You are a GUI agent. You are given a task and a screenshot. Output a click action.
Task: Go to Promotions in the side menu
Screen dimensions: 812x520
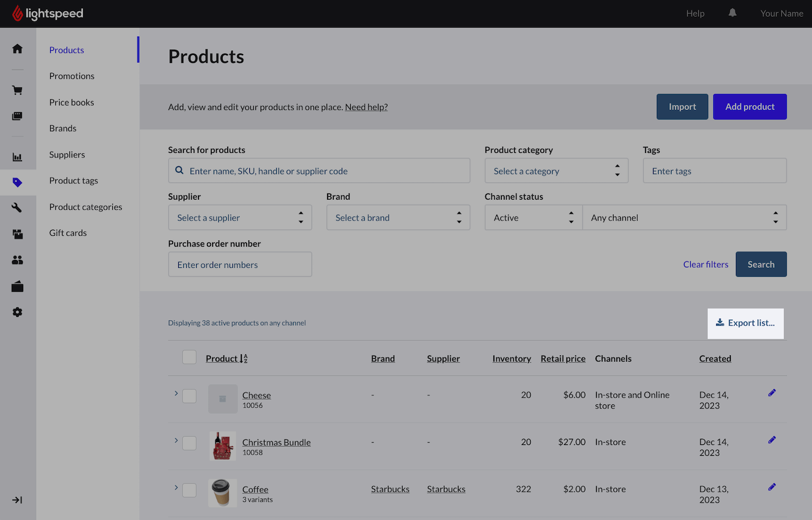click(72, 76)
